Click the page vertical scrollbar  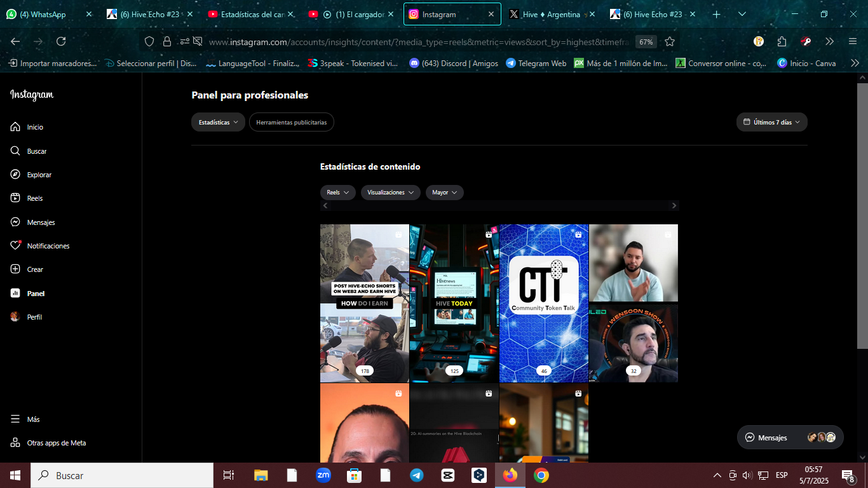(862, 216)
